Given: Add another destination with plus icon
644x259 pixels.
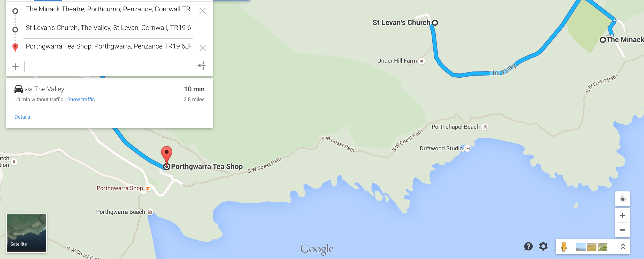Looking at the screenshot, I should click(x=16, y=67).
